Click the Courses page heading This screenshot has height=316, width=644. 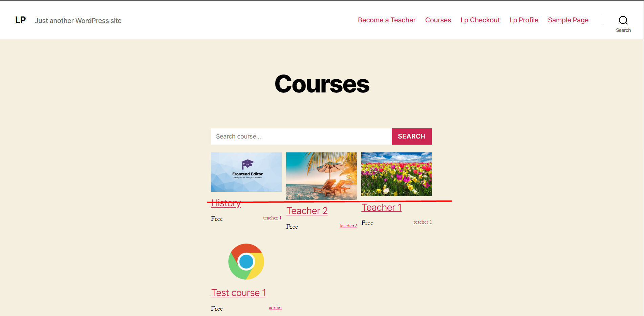click(x=322, y=84)
